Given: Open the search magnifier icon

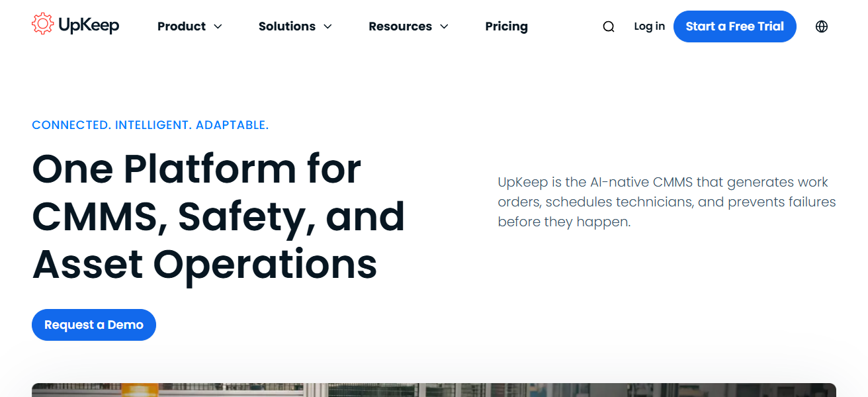Looking at the screenshot, I should pyautogui.click(x=609, y=26).
